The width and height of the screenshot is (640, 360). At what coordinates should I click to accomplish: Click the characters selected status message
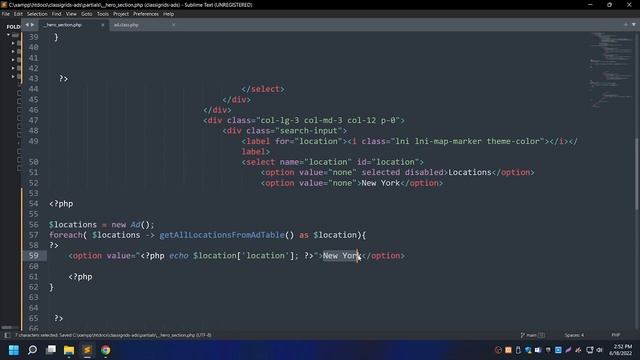(113, 335)
